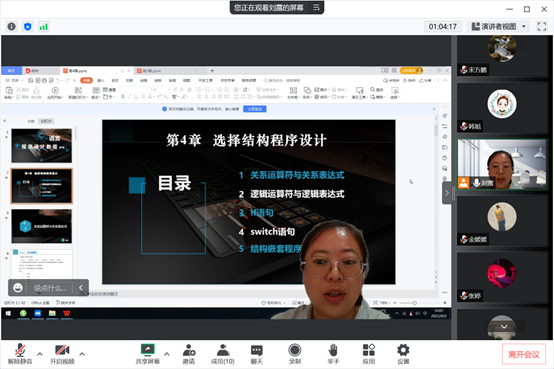Show meeting info icon

click(x=11, y=27)
